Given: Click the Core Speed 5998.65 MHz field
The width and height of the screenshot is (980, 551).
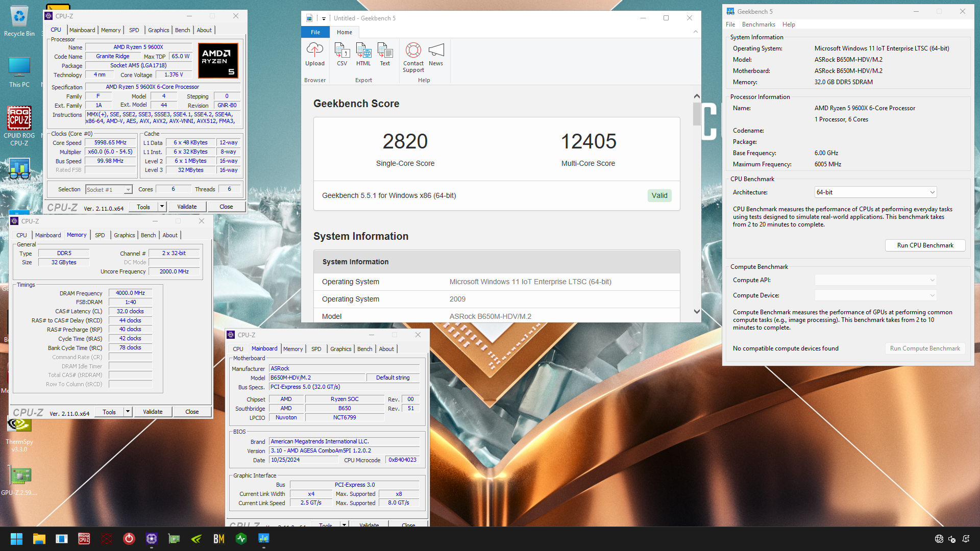Looking at the screenshot, I should click(110, 143).
